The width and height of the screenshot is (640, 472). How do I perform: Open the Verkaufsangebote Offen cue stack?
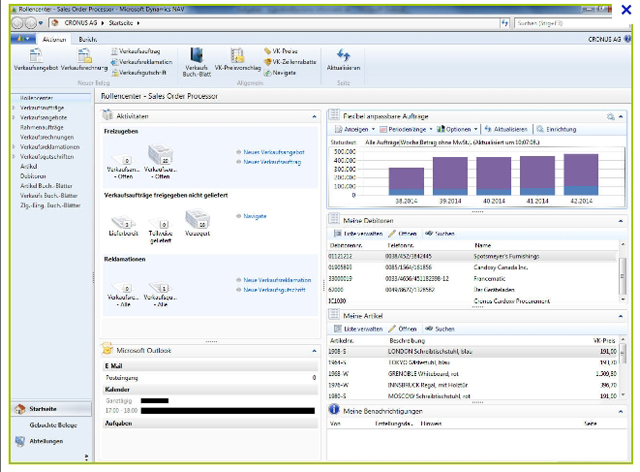[x=125, y=167]
